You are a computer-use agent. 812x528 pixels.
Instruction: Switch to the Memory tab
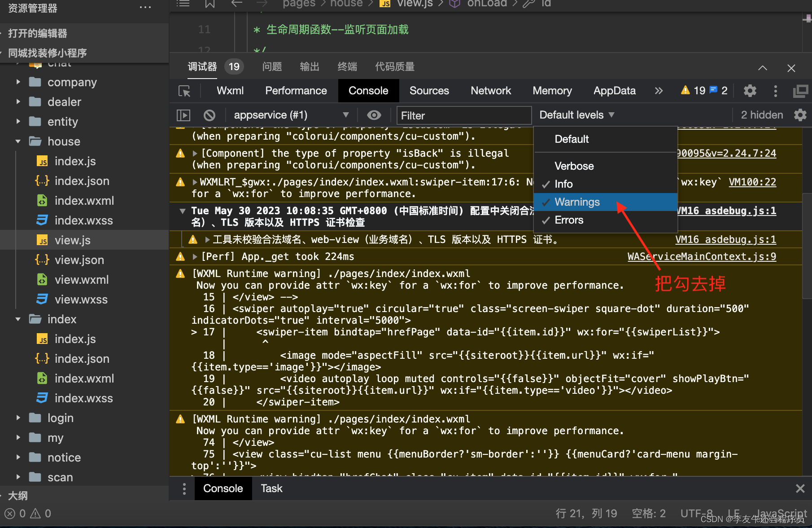552,91
